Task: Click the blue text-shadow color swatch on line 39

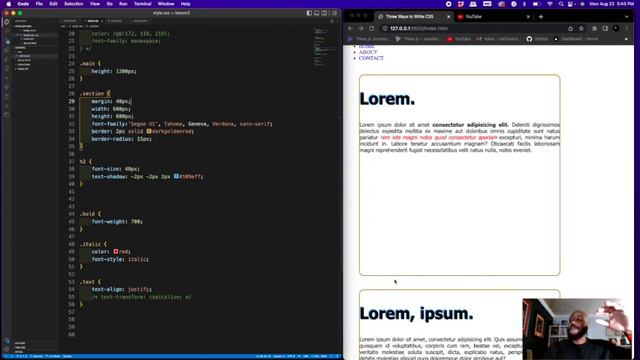Action: tap(176, 176)
